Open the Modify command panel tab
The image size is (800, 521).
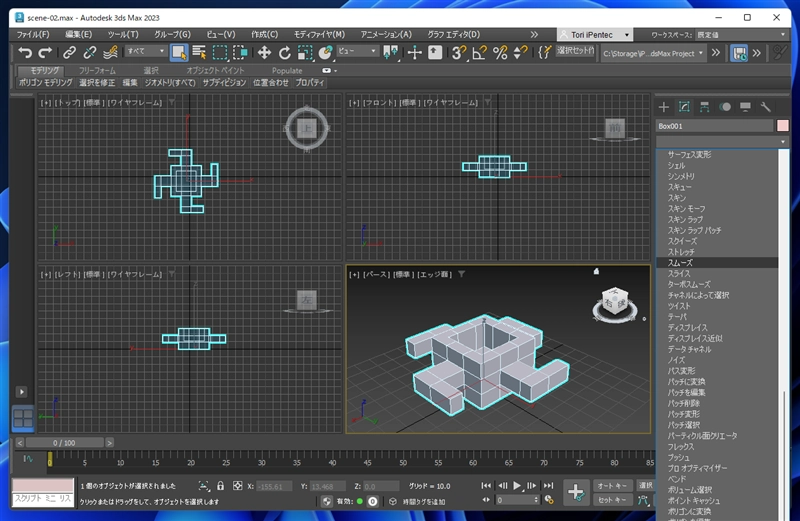[x=684, y=107]
